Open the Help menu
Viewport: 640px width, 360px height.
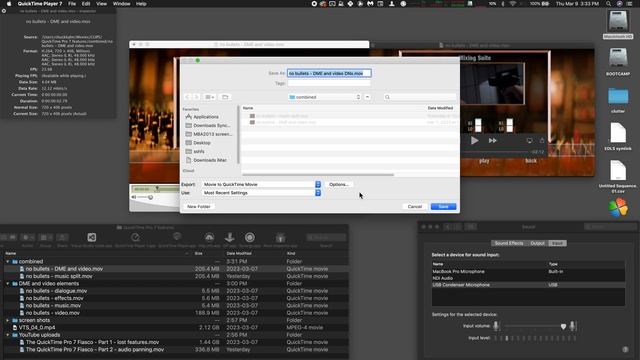[141, 4]
